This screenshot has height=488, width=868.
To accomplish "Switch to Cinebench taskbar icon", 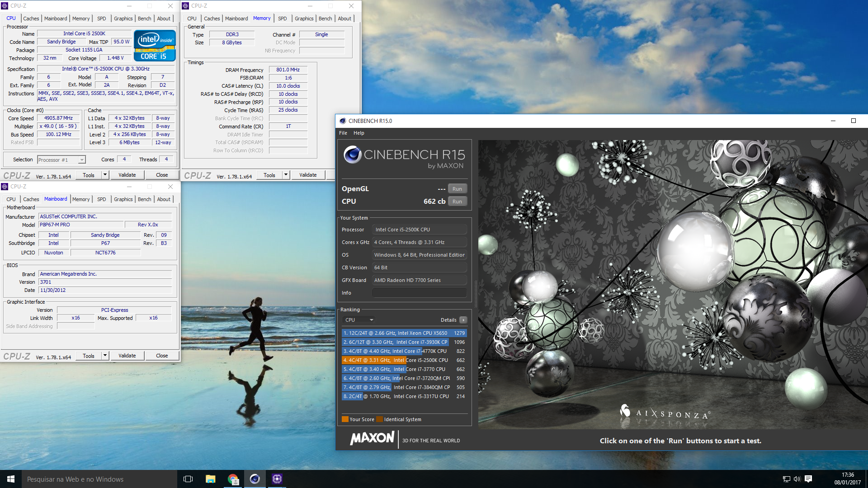I will tap(255, 479).
